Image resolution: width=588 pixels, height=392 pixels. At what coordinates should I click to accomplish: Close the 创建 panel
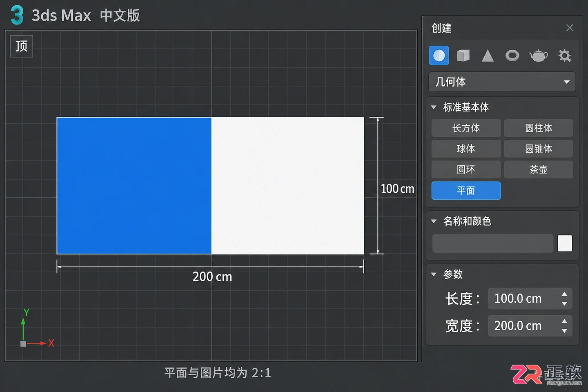click(x=570, y=28)
